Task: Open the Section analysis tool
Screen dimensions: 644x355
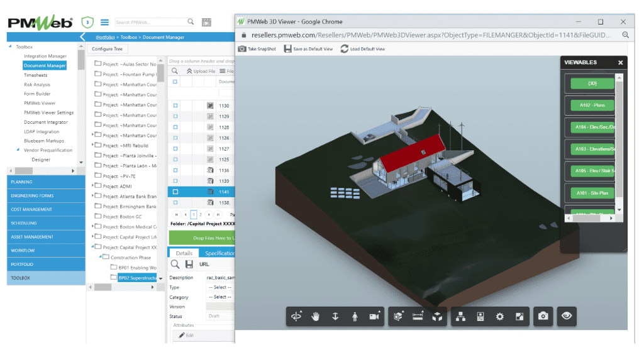Action: click(x=398, y=317)
